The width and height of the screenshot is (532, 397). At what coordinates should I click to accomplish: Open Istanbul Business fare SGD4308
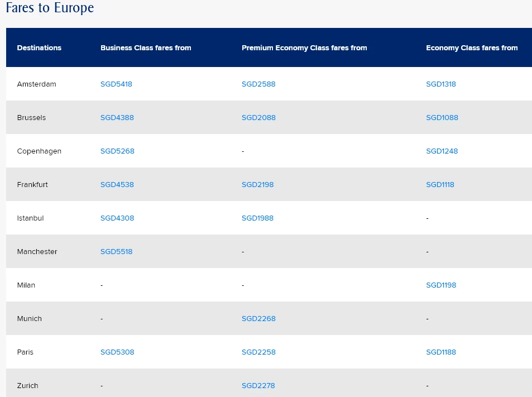click(117, 218)
